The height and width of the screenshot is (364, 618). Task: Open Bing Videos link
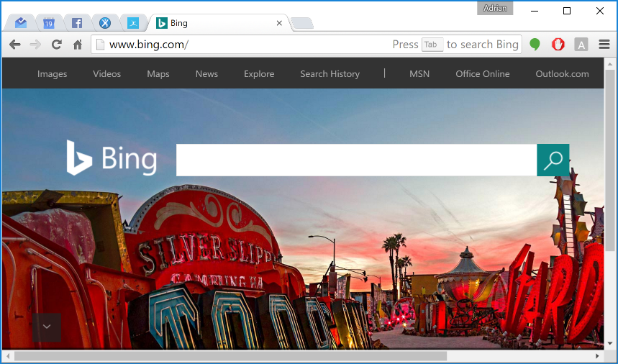point(106,73)
